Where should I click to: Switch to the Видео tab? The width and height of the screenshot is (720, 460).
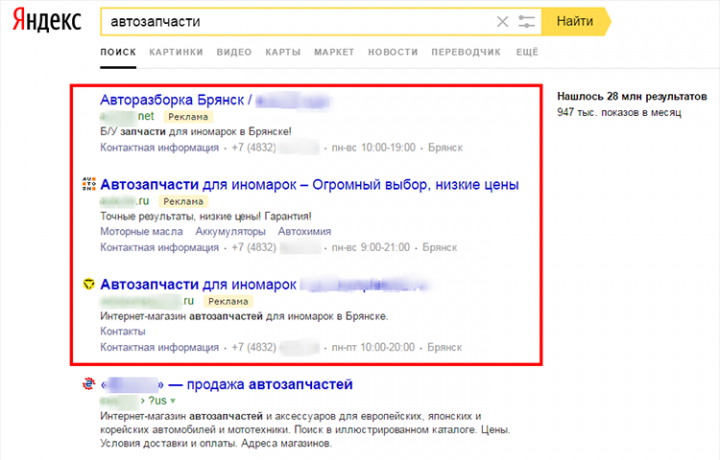click(234, 52)
